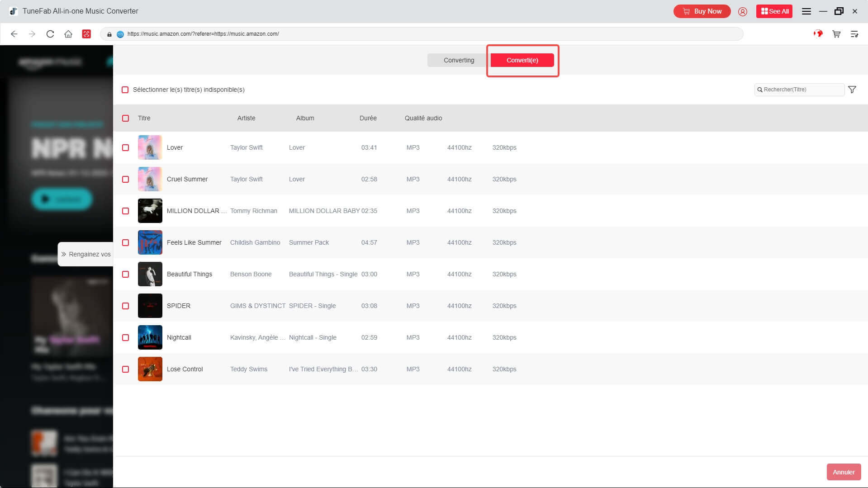Tick the Beautiful Things checkbox
This screenshot has width=868, height=488.
126,274
